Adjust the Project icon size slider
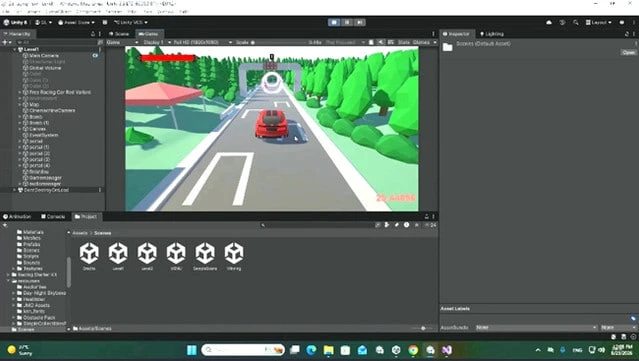Viewport: 639px width, 361px height. tap(423, 328)
